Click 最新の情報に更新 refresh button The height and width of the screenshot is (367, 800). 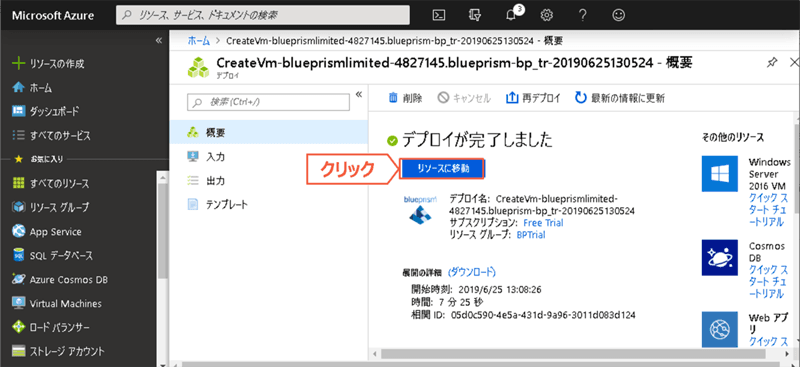[x=619, y=98]
